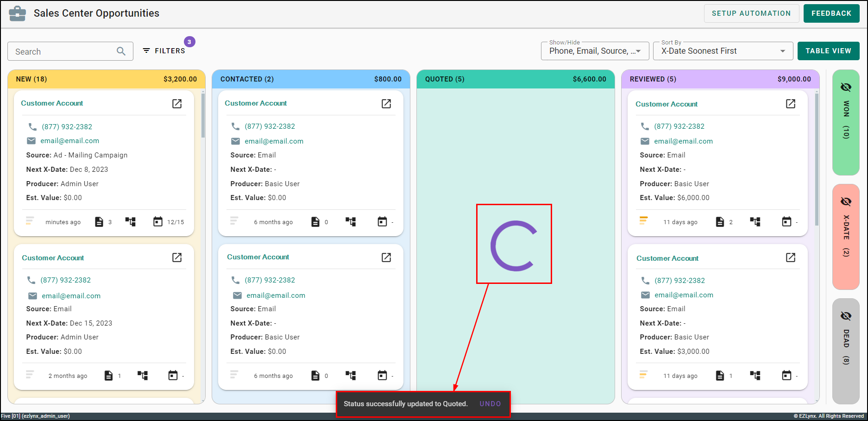Click Customer Account link on $3,000.00 card
The image size is (868, 421).
tap(667, 258)
